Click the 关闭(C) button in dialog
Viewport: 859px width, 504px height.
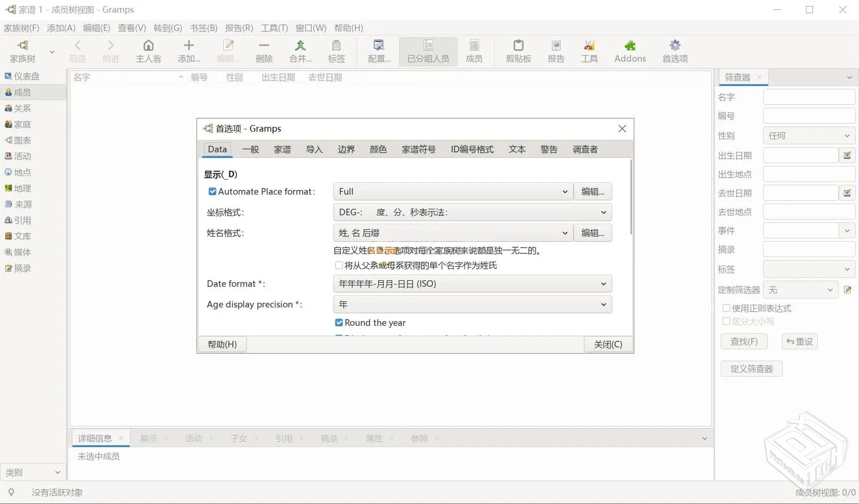[608, 344]
